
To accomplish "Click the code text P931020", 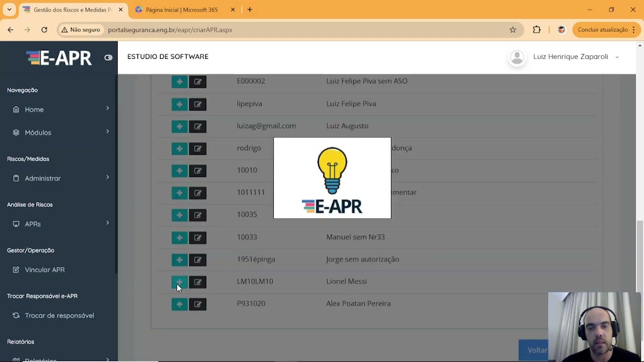I will point(251,303).
